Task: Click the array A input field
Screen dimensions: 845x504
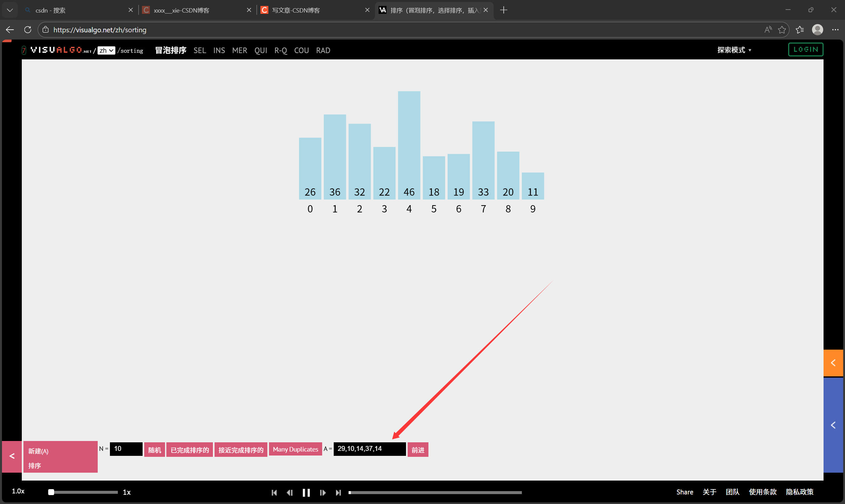Action: pyautogui.click(x=369, y=449)
